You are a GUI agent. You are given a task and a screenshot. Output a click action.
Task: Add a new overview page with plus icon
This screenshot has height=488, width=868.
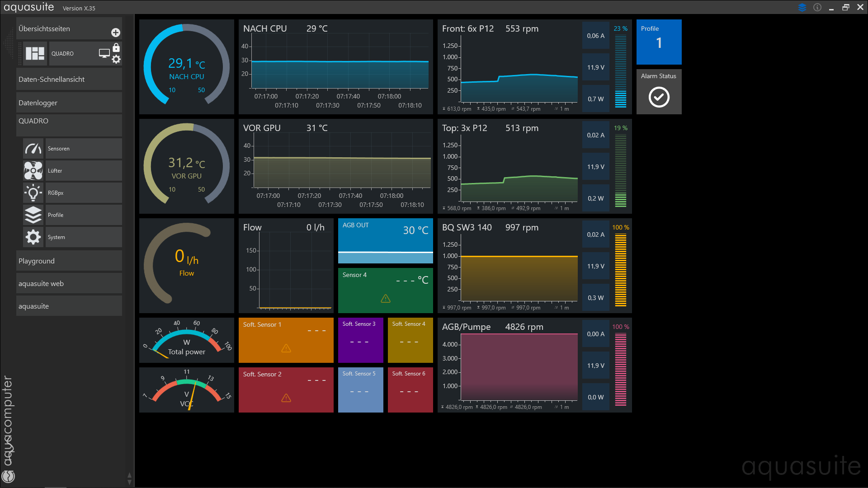(116, 33)
